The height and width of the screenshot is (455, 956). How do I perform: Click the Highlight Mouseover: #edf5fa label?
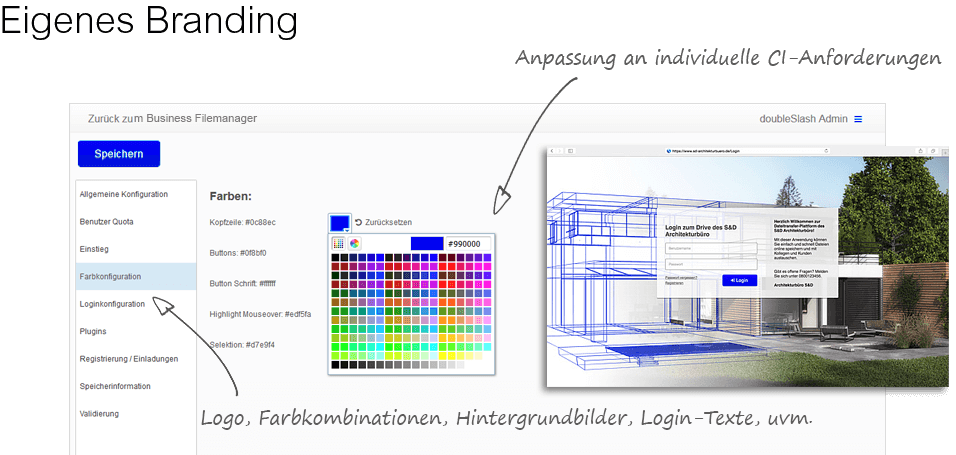tap(260, 314)
